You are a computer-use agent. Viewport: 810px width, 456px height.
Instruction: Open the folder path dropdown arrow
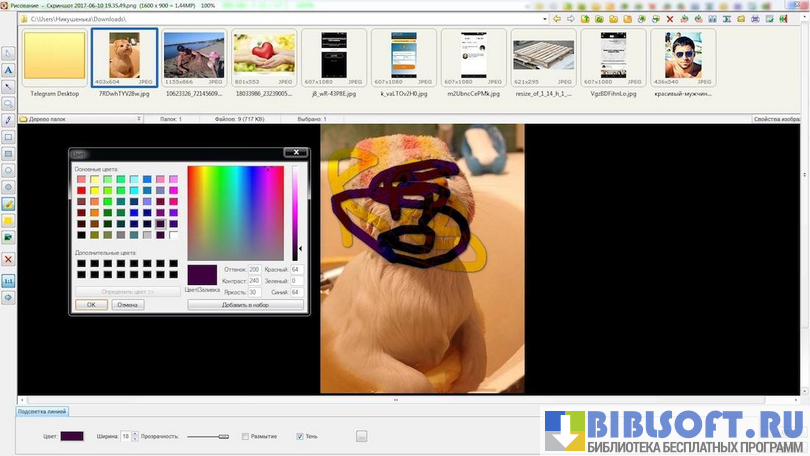543,19
